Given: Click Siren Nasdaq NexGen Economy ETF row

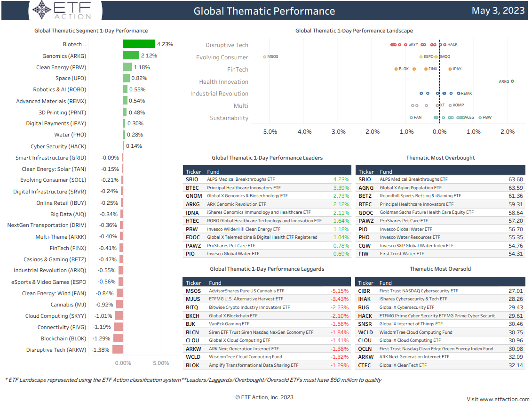Looking at the screenshot, I should (267, 332).
